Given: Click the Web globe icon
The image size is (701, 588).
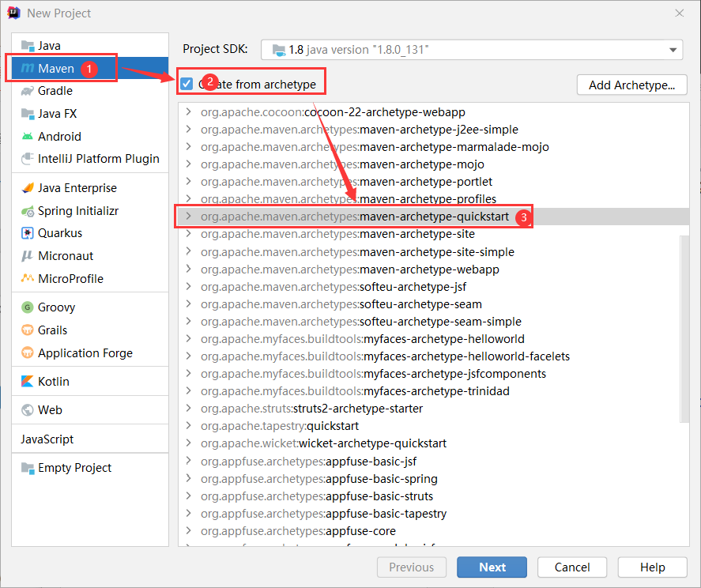Looking at the screenshot, I should pos(28,409).
